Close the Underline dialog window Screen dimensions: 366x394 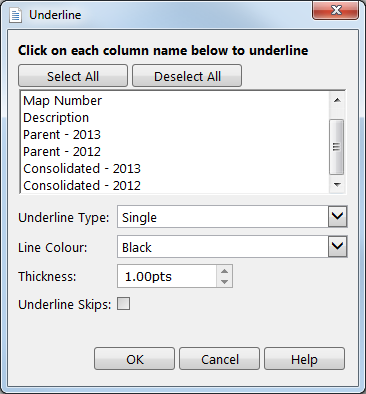tap(335, 10)
